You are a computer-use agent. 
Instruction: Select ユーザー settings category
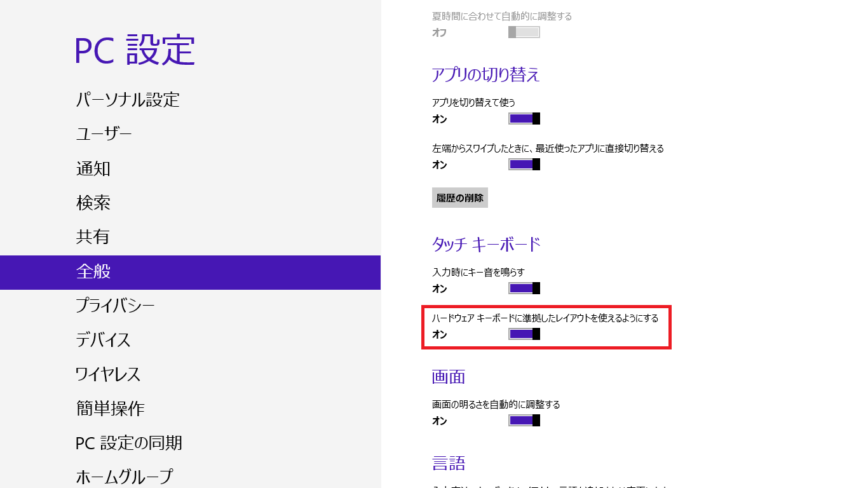[104, 134]
